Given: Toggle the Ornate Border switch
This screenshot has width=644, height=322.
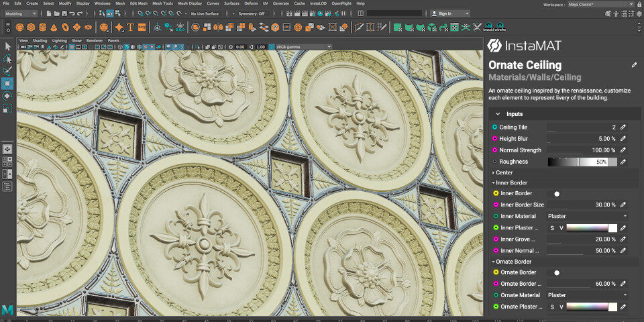Looking at the screenshot, I should click(x=555, y=273).
